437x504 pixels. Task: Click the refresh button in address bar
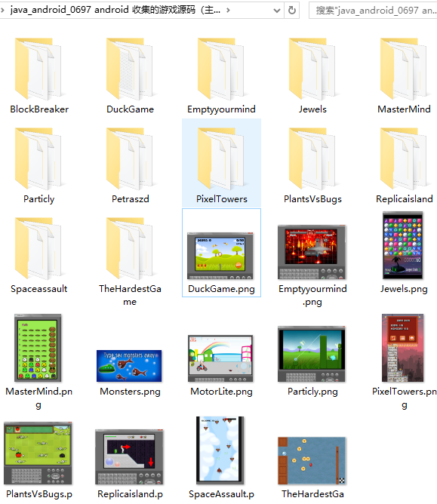291,11
